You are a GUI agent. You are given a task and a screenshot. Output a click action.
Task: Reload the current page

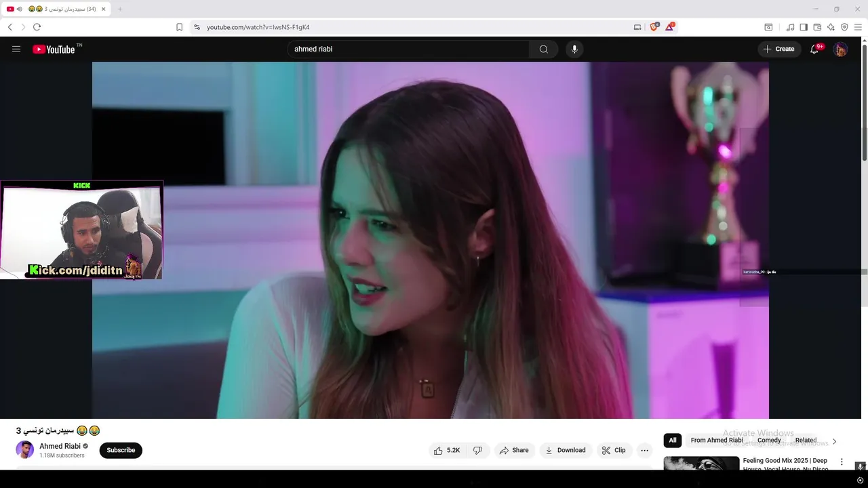pyautogui.click(x=37, y=27)
